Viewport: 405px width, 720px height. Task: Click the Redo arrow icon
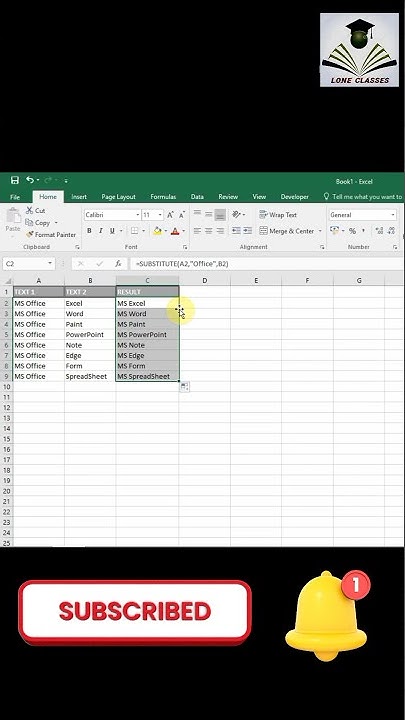[47, 180]
